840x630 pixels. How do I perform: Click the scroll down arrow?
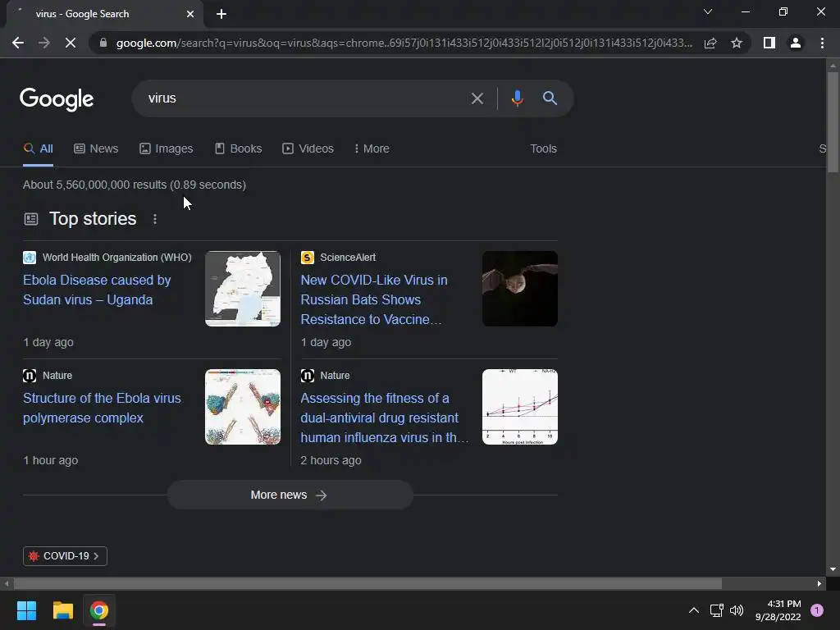[833, 569]
